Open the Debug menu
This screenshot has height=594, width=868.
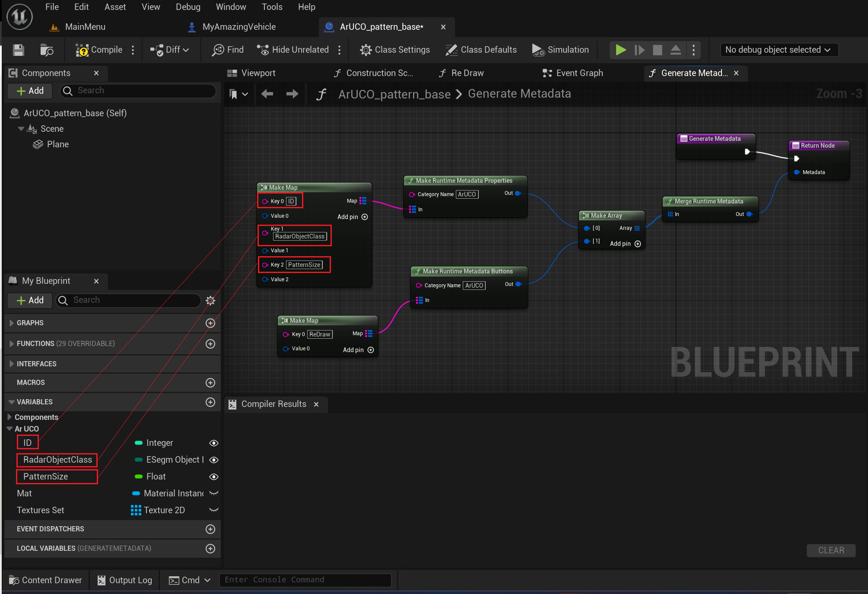pos(188,7)
